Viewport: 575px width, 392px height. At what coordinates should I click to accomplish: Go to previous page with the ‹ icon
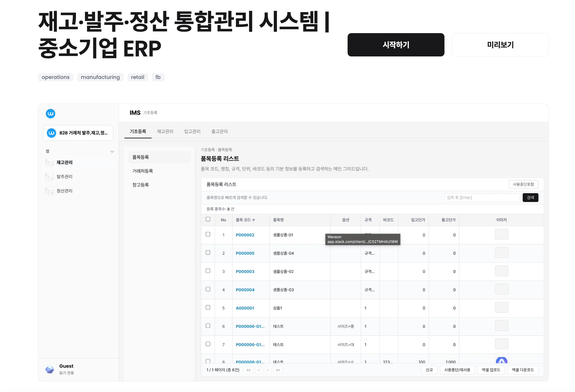pyautogui.click(x=258, y=370)
